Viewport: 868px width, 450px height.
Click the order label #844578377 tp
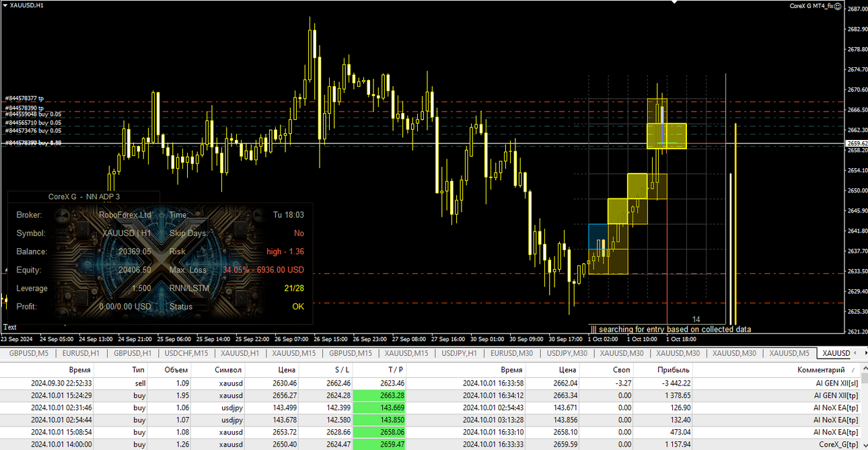click(25, 98)
